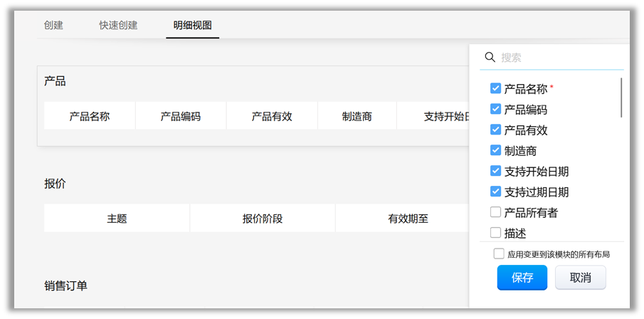Viewport: 644px width, 319px height.
Task: Click the 取消 button
Action: 580,278
